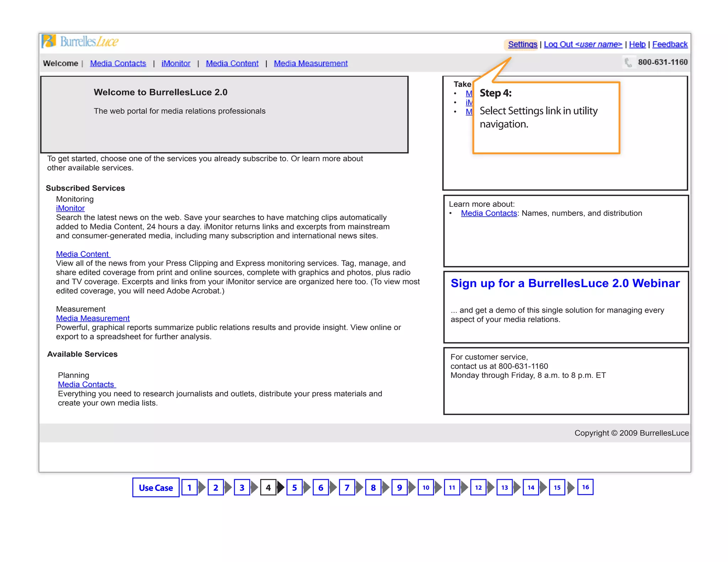Viewport: 728px width, 562px height.
Task: Click iMonitor link under Monitoring
Action: point(70,209)
